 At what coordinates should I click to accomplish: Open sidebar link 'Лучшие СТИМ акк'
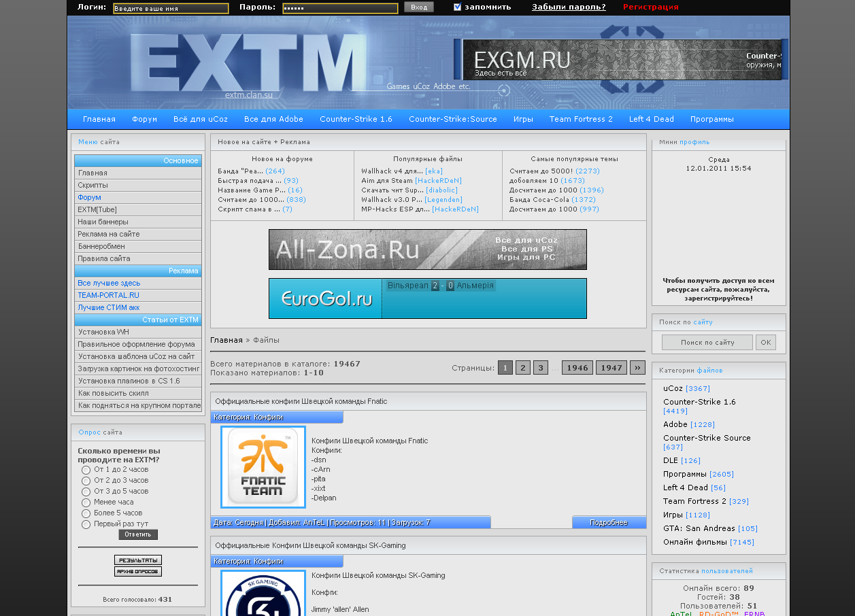[138, 307]
